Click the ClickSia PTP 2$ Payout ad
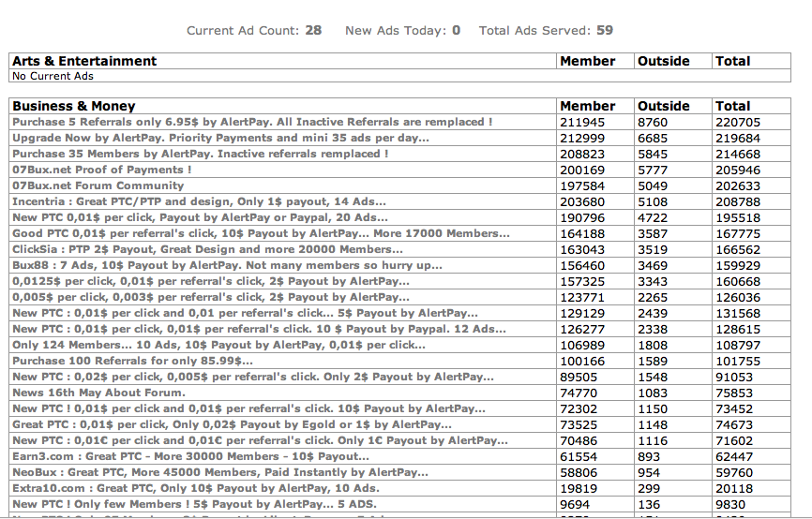The image size is (812, 519). click(207, 249)
